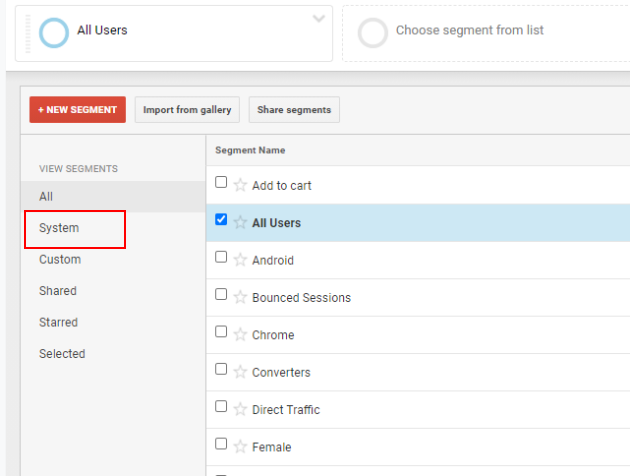The height and width of the screenshot is (476, 630).
Task: View All segments in sidebar
Action: point(113,196)
